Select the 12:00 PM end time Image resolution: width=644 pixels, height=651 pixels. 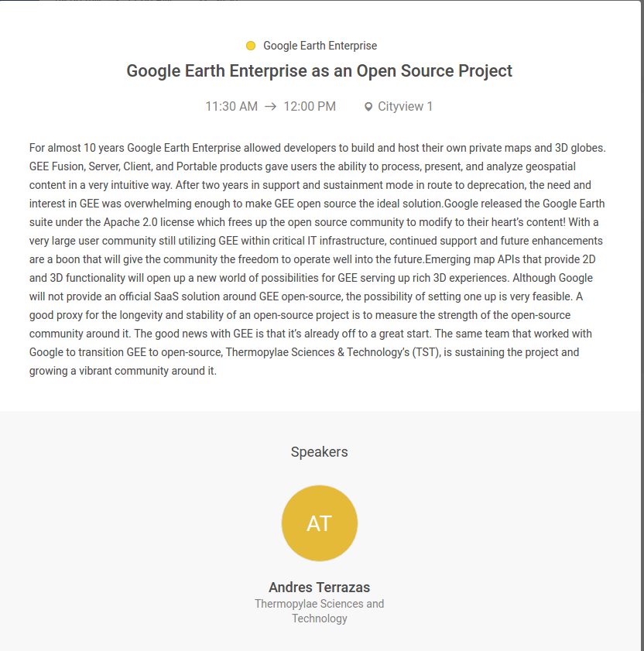310,107
